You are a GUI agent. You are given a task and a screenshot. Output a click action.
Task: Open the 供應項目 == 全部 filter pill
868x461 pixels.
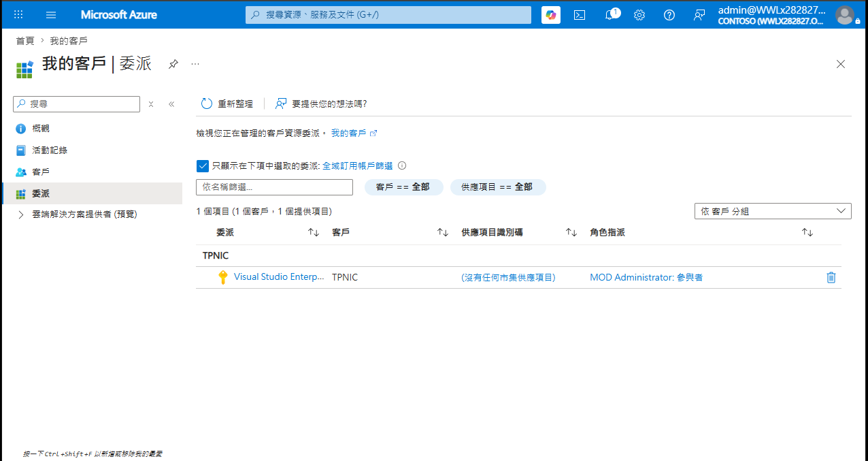pyautogui.click(x=498, y=187)
